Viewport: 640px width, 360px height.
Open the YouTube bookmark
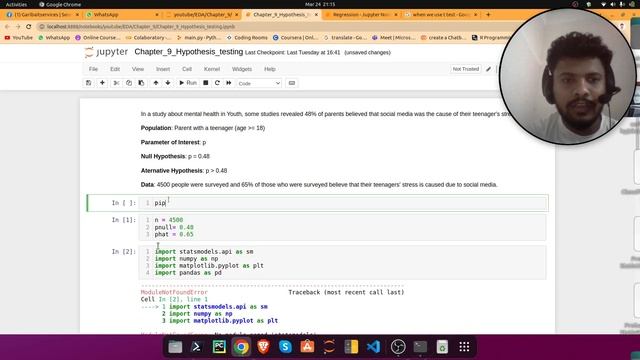tap(18, 38)
